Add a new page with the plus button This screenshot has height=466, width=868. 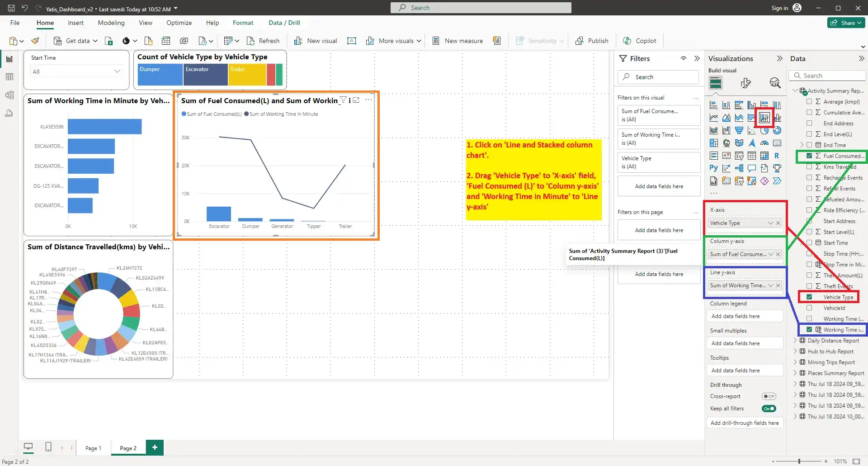(155, 447)
